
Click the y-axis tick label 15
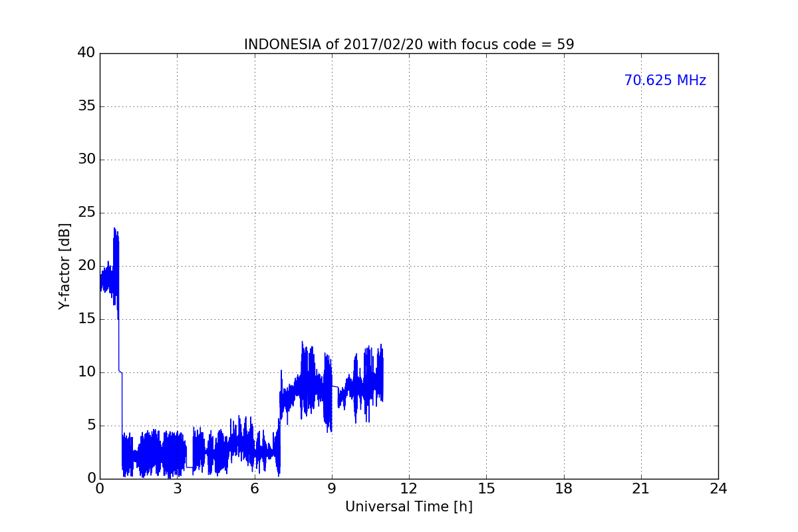pos(86,319)
